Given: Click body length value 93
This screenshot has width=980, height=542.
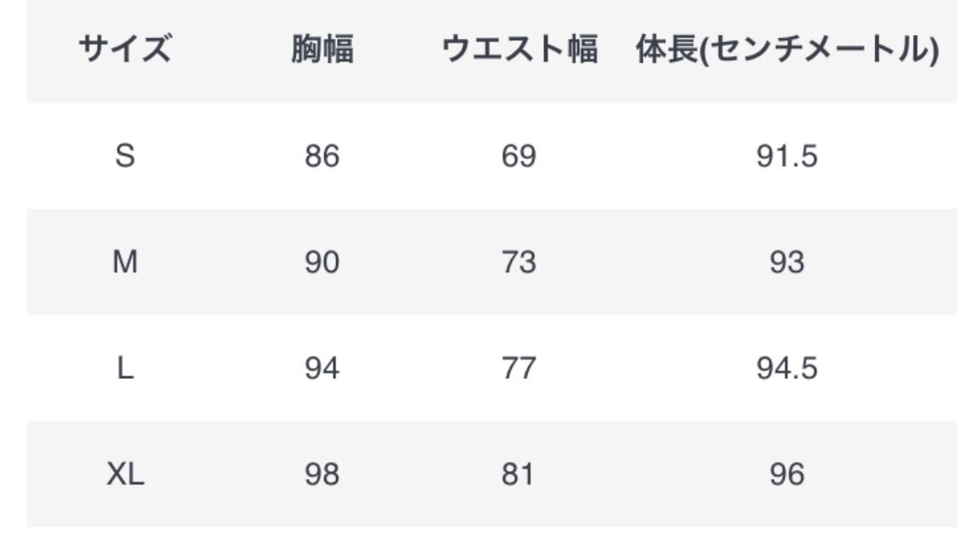Looking at the screenshot, I should 786,262.
